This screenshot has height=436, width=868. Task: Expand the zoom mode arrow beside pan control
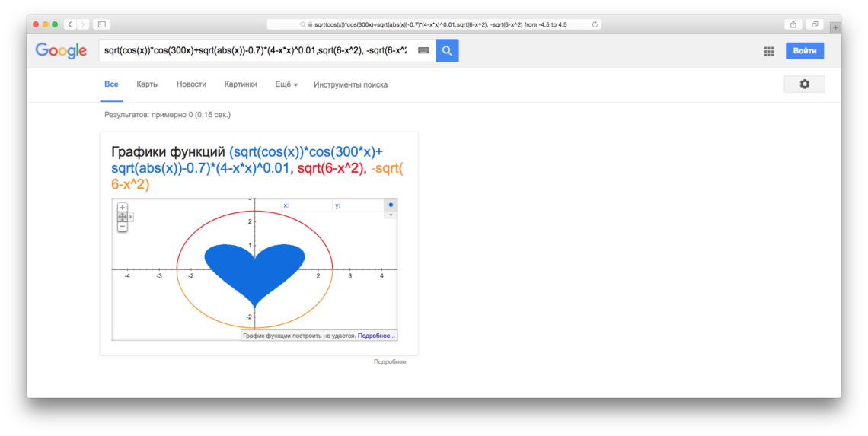coord(131,217)
